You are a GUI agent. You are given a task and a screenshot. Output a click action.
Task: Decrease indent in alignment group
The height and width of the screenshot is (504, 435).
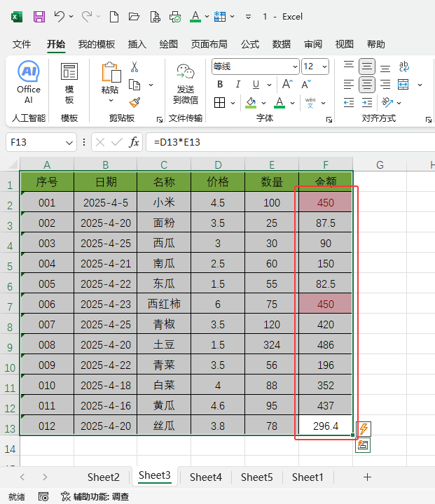point(349,102)
